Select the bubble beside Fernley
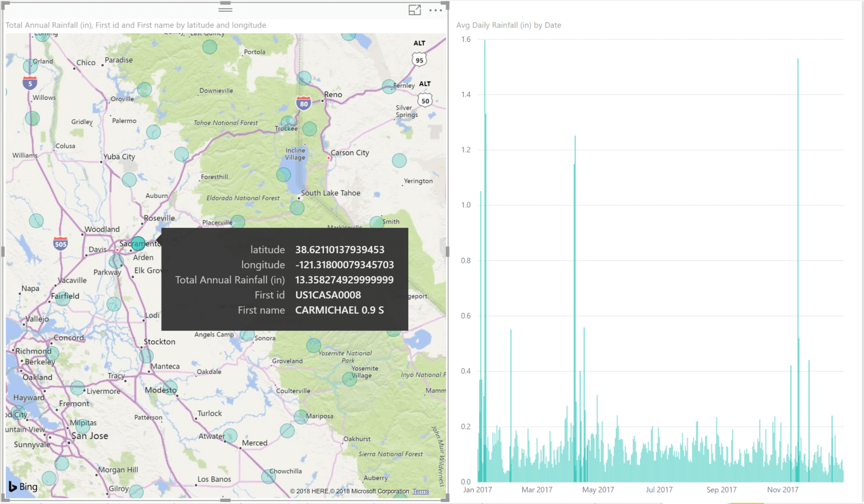Screen dimensions: 864x504 [x=389, y=86]
